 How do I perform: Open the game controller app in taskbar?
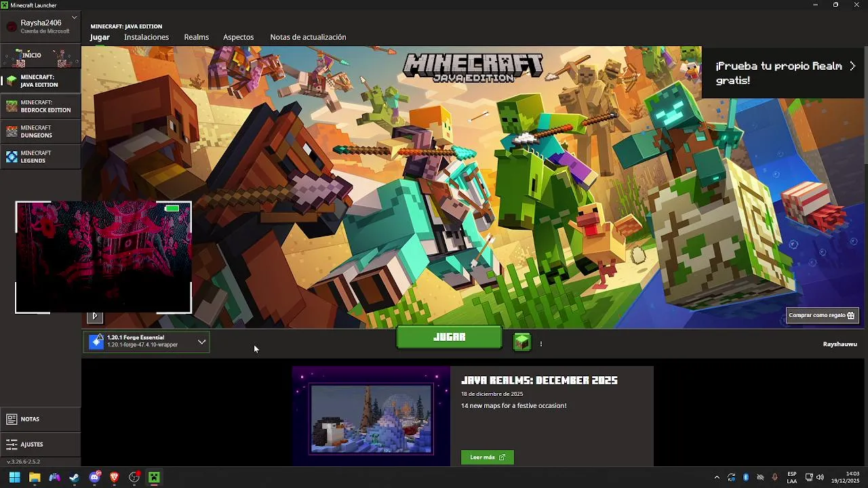pos(54,477)
